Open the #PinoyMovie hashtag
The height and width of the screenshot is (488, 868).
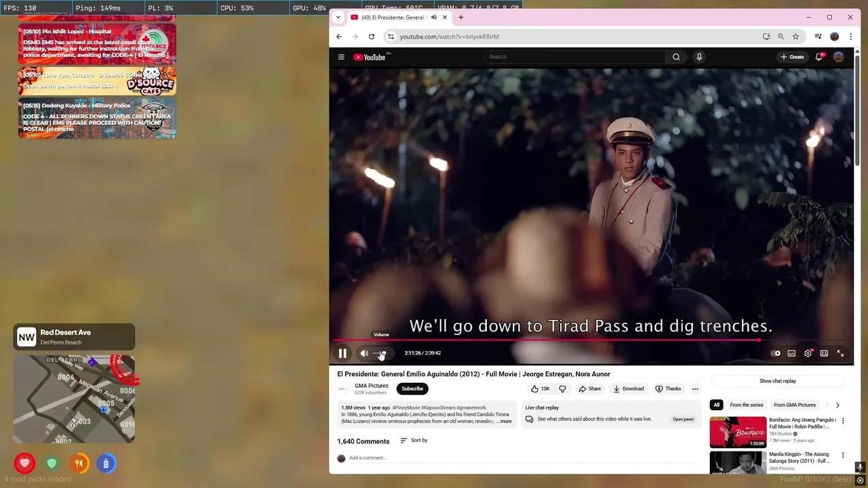tap(406, 408)
